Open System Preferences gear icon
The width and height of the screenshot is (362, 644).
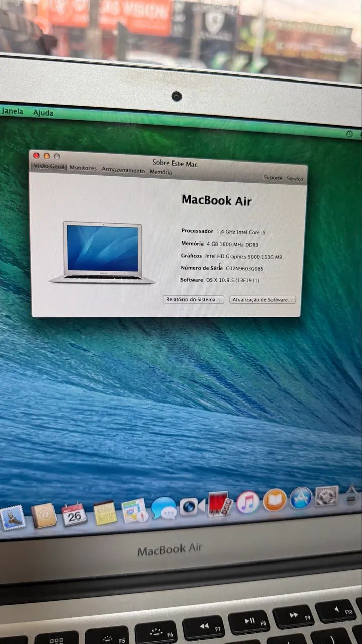[327, 496]
